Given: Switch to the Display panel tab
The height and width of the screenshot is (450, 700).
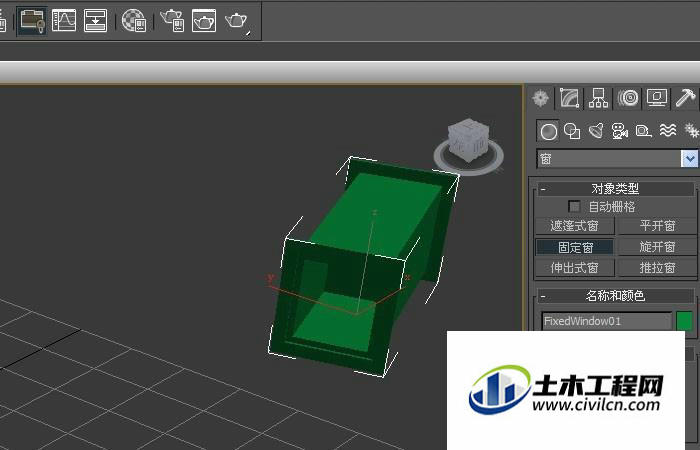Looking at the screenshot, I should tap(657, 98).
